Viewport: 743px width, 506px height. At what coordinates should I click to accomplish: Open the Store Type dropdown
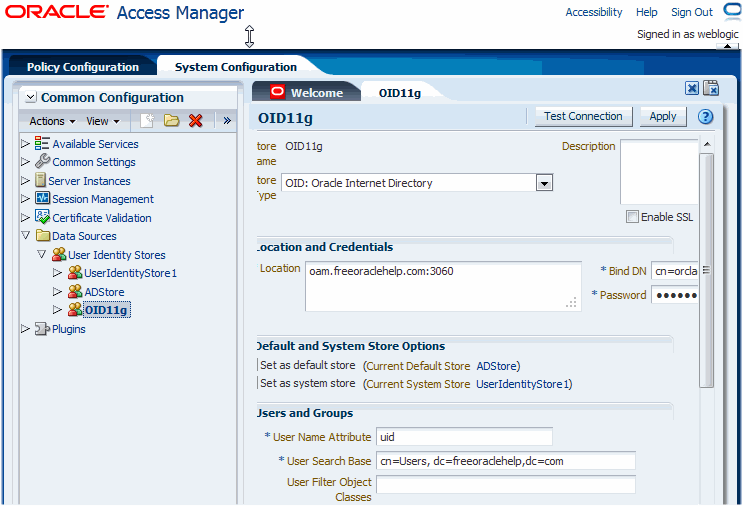click(544, 183)
